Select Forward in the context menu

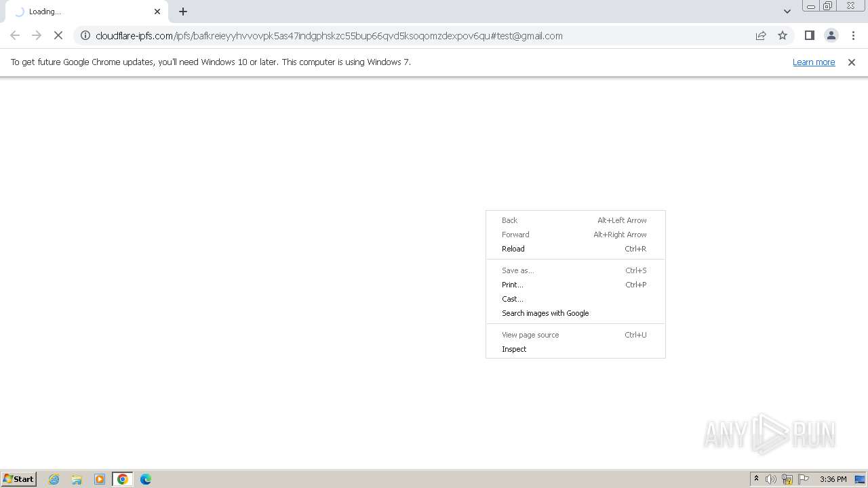(576, 235)
